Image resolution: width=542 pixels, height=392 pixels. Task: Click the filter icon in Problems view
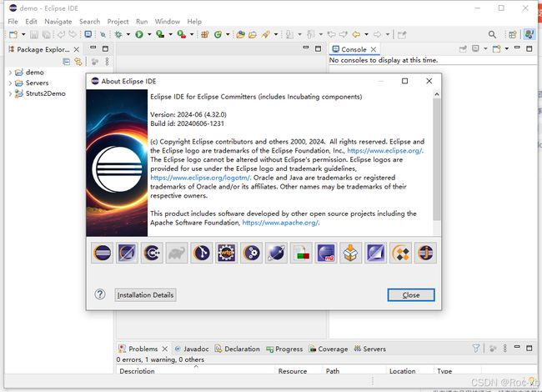coord(476,348)
